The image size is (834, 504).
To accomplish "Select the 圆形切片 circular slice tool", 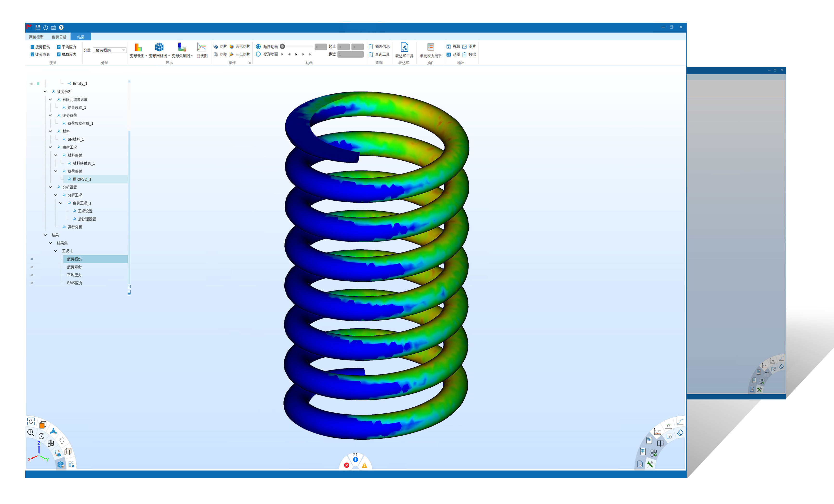I will coord(240,46).
